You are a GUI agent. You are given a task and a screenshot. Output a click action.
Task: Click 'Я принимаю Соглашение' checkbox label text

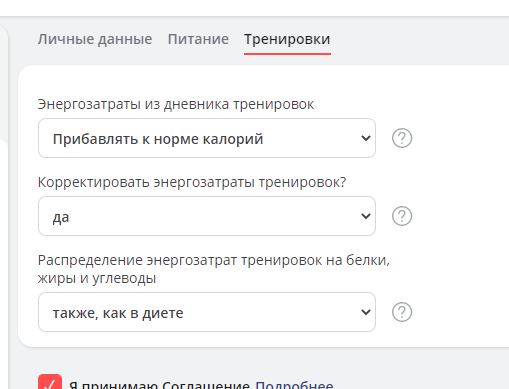(x=159, y=385)
